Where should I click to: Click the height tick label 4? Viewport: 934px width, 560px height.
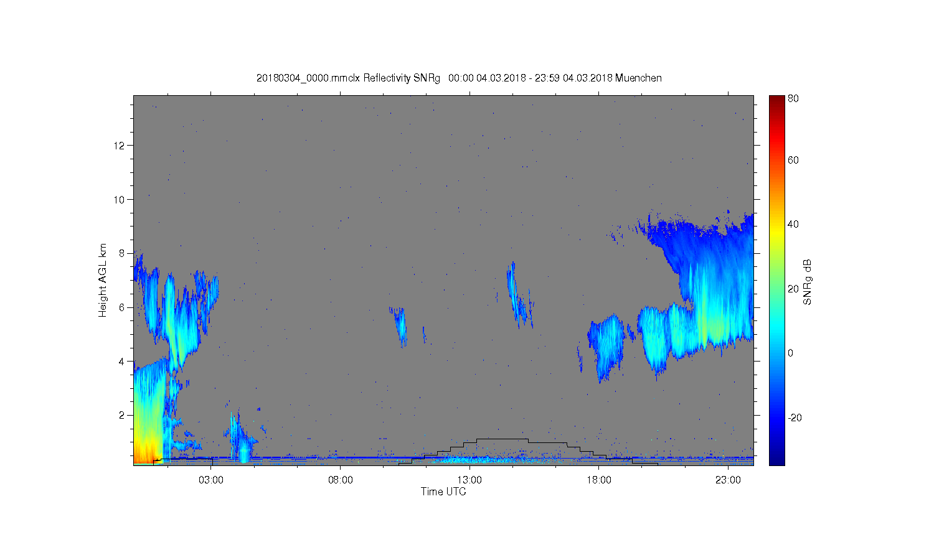(123, 362)
